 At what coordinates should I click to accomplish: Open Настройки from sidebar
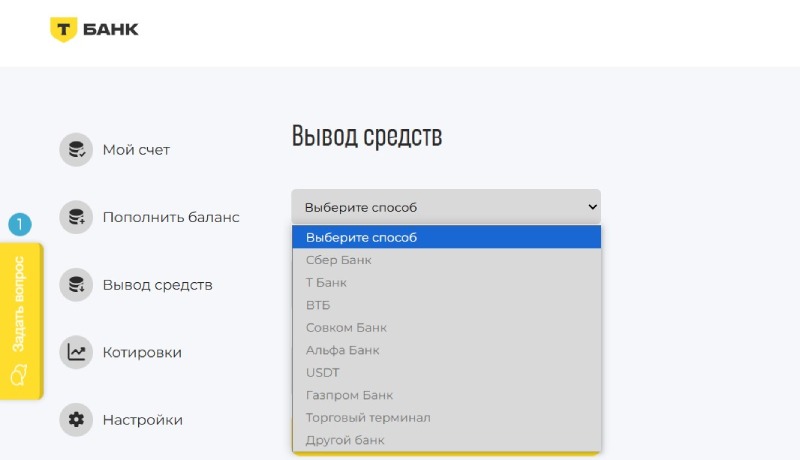(x=143, y=420)
